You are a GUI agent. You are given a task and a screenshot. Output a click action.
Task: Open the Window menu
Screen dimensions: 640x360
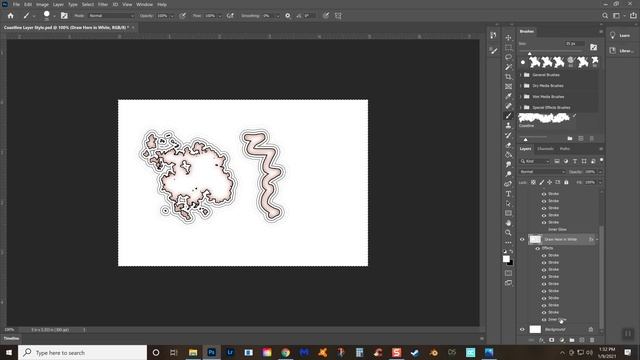pos(144,4)
